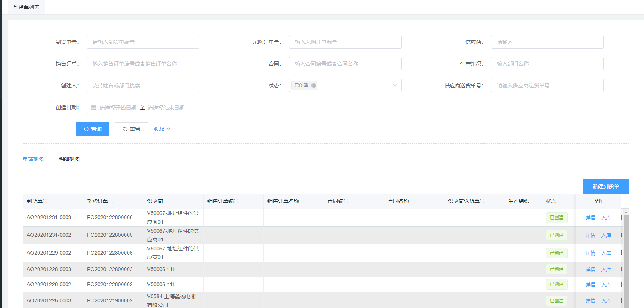Click the table vertical scrollbar track
Screen dimensions: 644x308
point(626,264)
